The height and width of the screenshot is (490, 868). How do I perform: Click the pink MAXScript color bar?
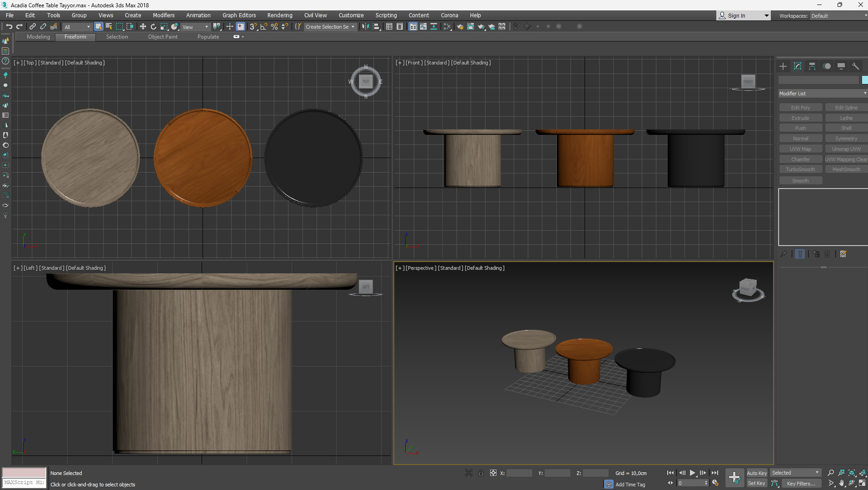(24, 472)
